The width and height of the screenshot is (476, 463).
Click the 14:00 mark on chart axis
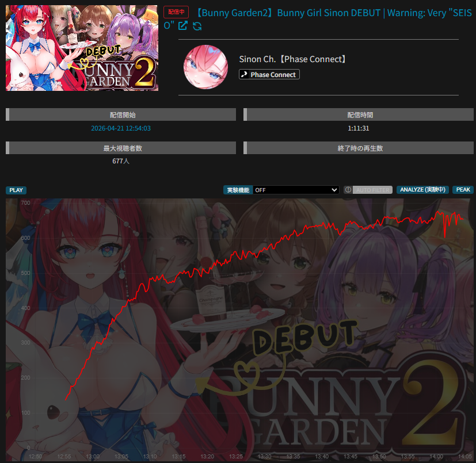436,456
